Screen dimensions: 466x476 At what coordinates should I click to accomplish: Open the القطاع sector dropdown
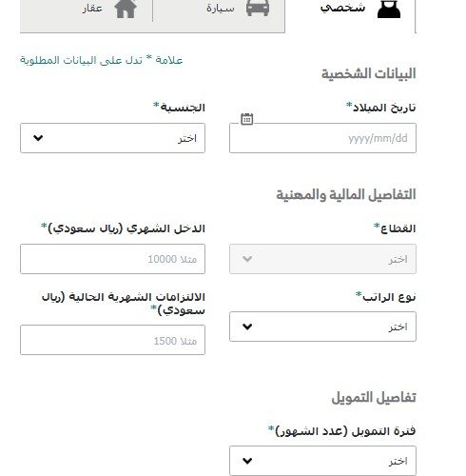tap(322, 259)
